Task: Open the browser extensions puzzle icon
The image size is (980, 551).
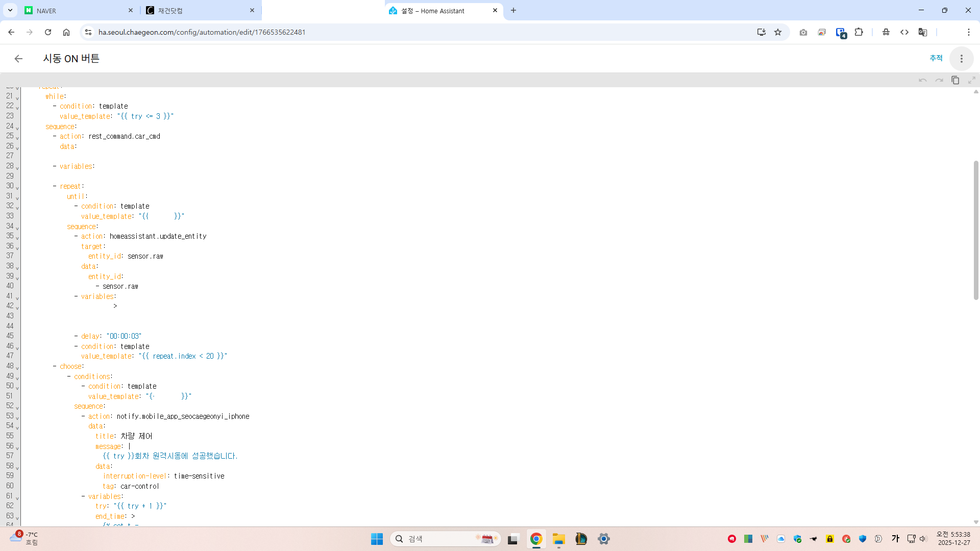Action: click(x=859, y=32)
